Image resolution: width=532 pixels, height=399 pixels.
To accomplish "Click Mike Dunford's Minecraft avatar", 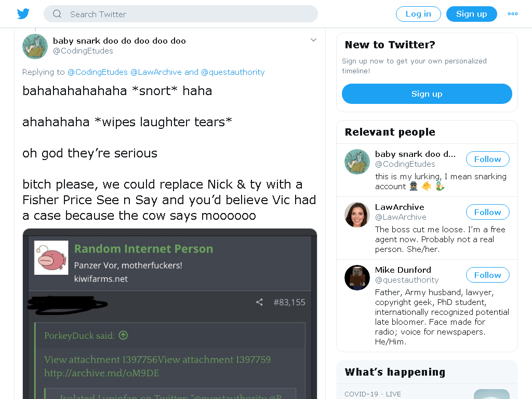I will tap(357, 277).
